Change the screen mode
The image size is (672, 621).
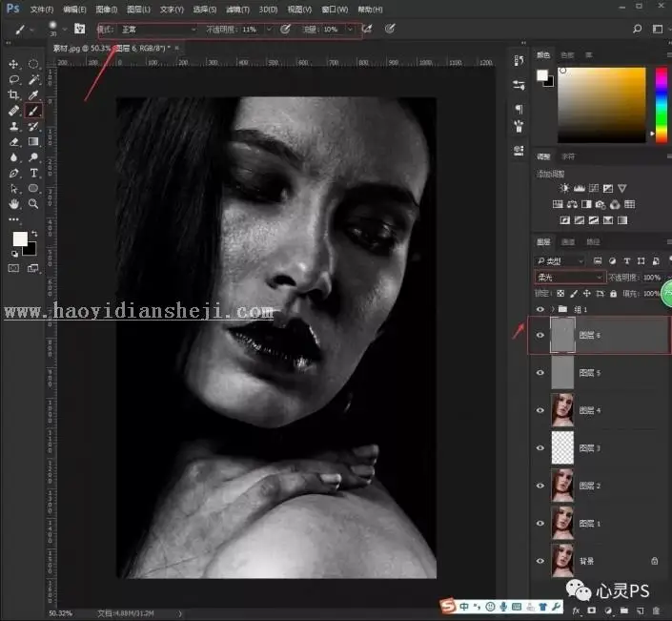point(33,268)
